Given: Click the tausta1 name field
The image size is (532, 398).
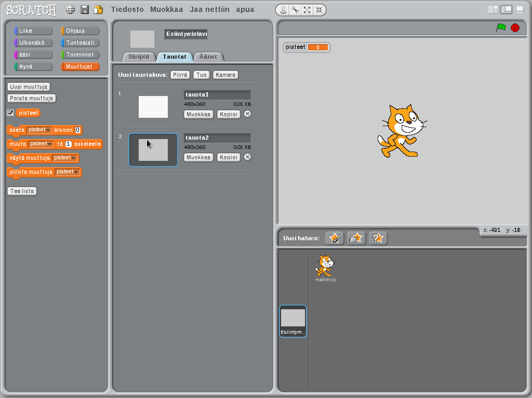Looking at the screenshot, I should (217, 94).
